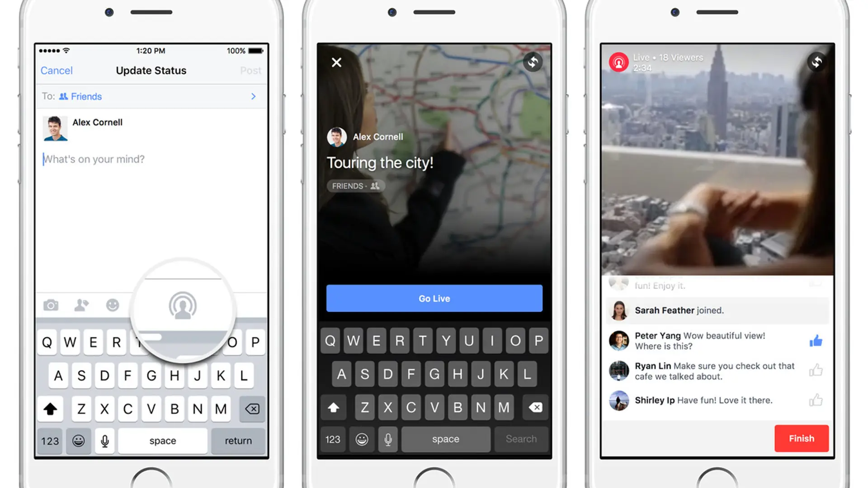Tap the emoji icon in post composer
This screenshot has width=868, height=488.
[113, 305]
